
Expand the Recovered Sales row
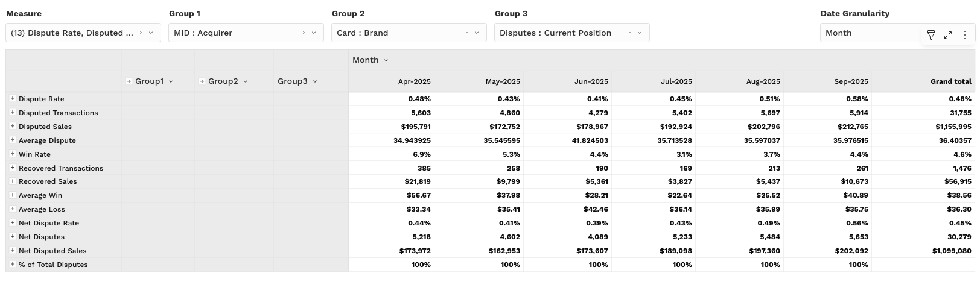13,181
